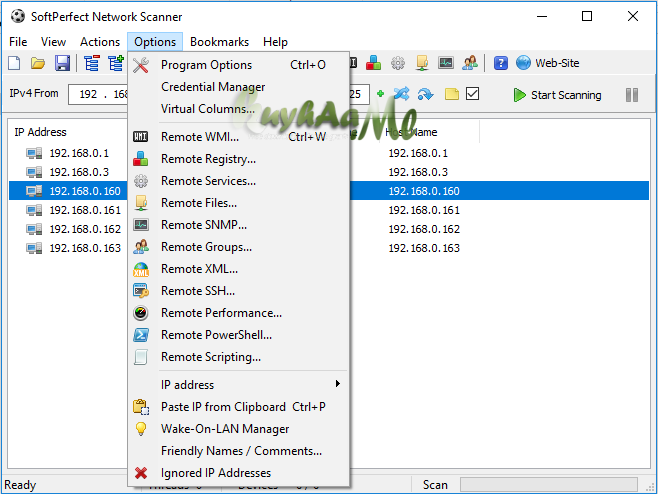Screen dimensions: 658x494
Task: Click host name 192.168.0.163
Action: tap(424, 248)
